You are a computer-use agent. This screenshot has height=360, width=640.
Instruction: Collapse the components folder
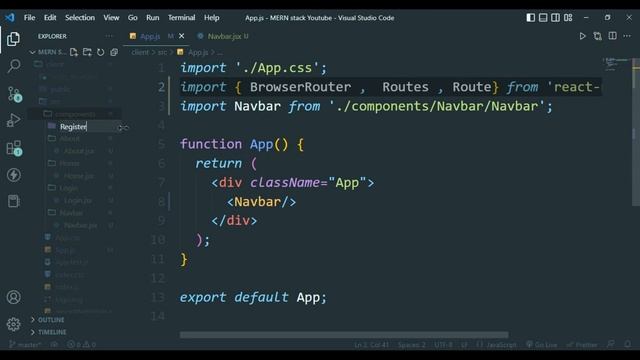(x=74, y=114)
